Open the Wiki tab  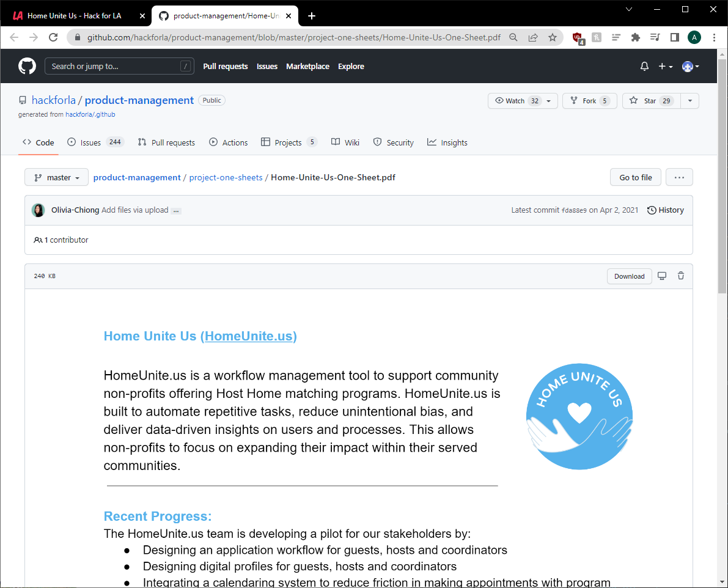(345, 142)
